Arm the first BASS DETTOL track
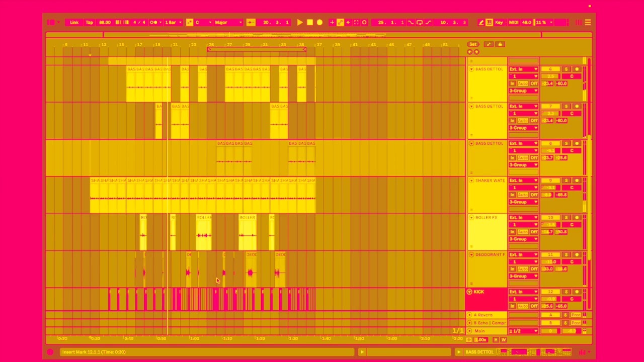 click(577, 69)
